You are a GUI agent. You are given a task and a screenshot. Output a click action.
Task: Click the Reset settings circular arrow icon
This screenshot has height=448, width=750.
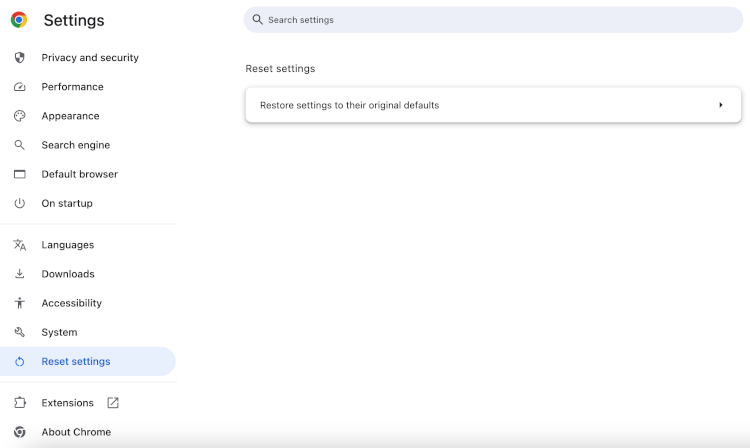pos(20,361)
